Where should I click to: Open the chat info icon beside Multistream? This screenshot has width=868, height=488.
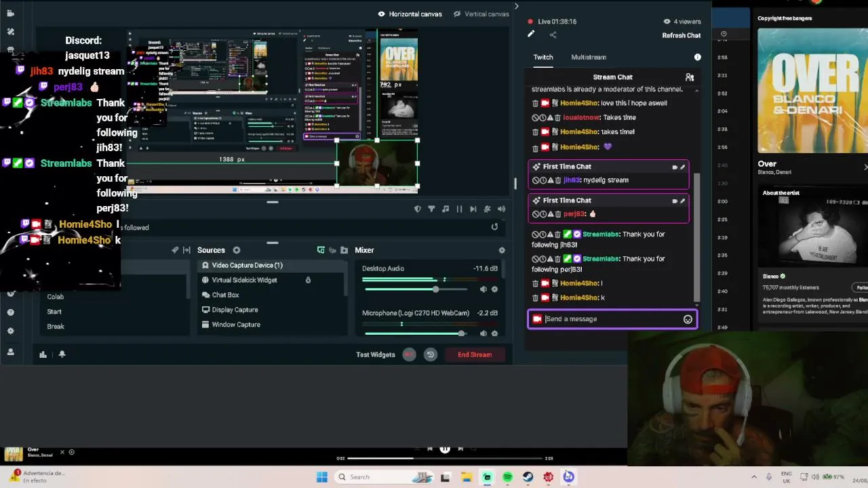click(697, 57)
